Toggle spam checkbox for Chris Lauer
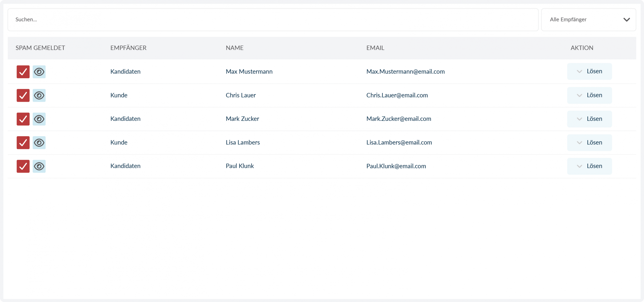Screen dimensions: 644x302 [x=23, y=95]
